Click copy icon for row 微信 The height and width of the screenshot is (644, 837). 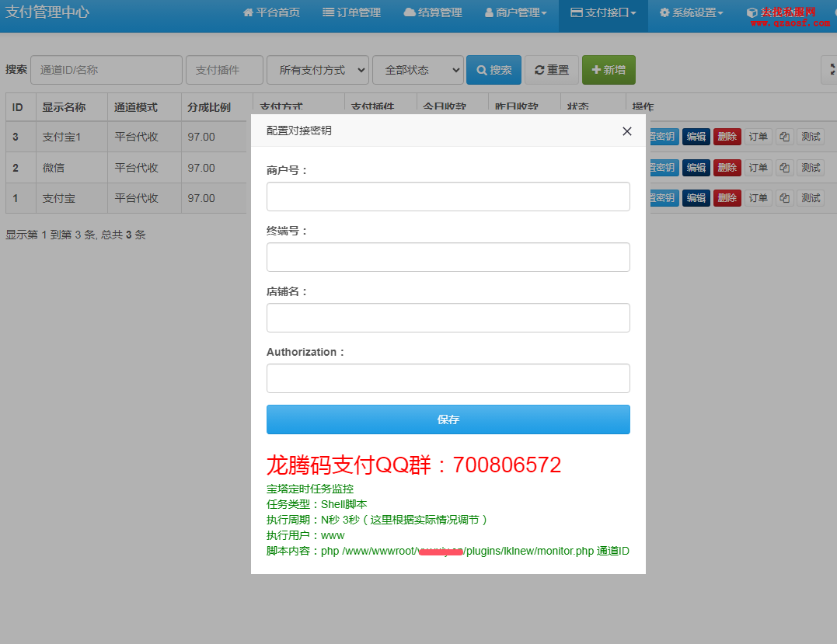(784, 168)
